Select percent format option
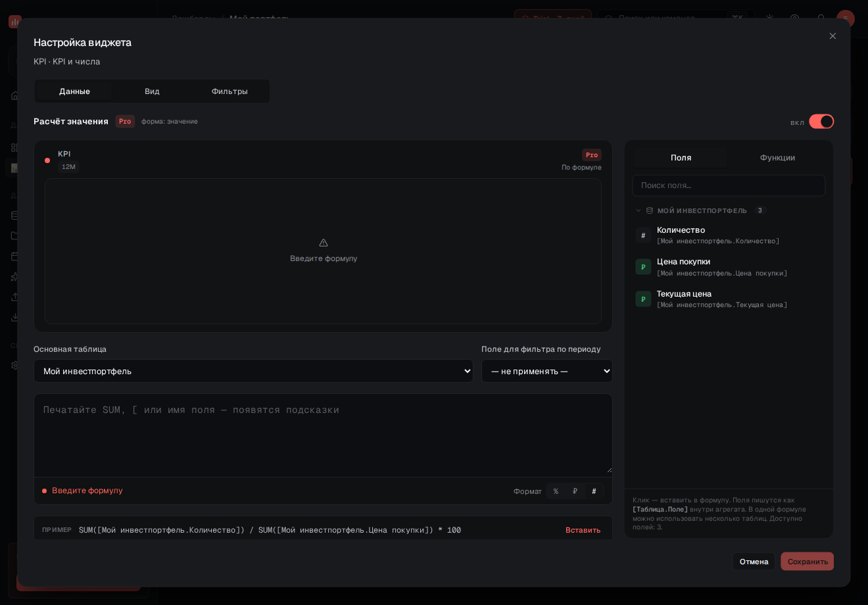This screenshot has height=605, width=868. tap(556, 491)
